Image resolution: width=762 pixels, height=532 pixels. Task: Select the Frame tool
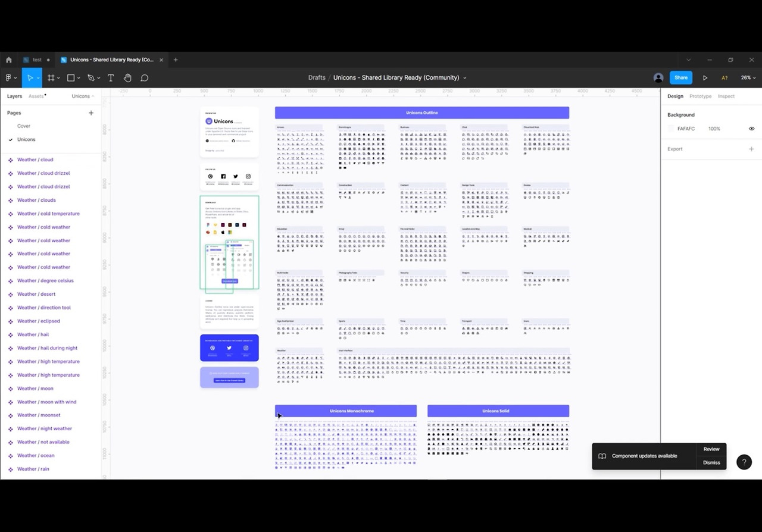[x=51, y=78]
